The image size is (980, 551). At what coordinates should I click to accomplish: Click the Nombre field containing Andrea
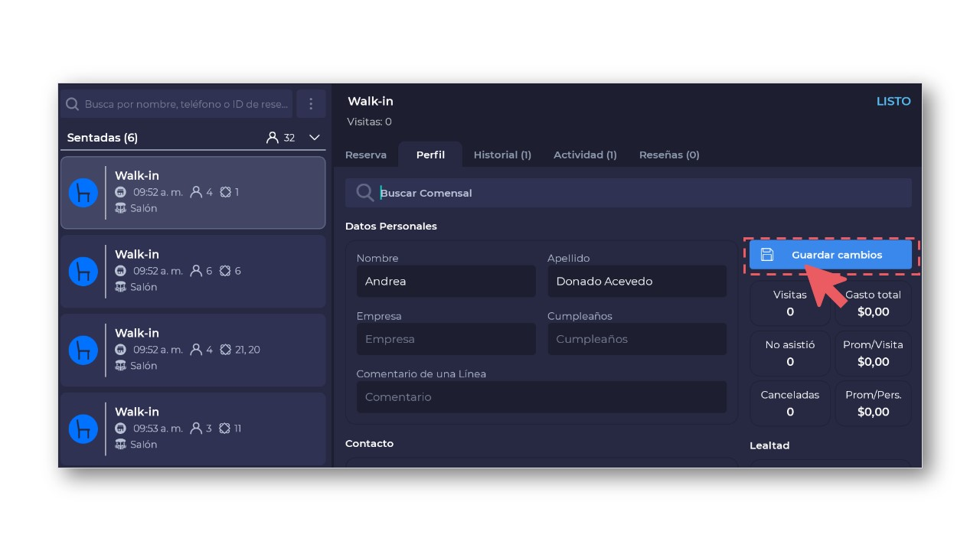pos(446,282)
